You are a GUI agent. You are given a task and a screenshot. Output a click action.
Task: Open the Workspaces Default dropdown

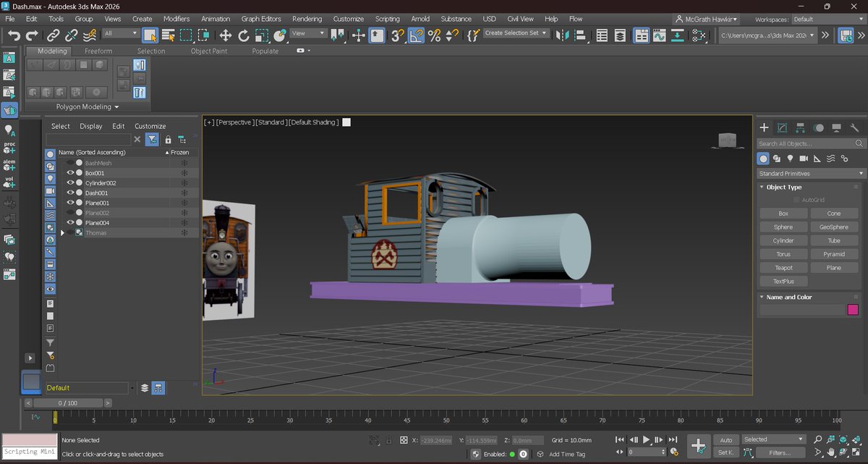click(x=828, y=20)
